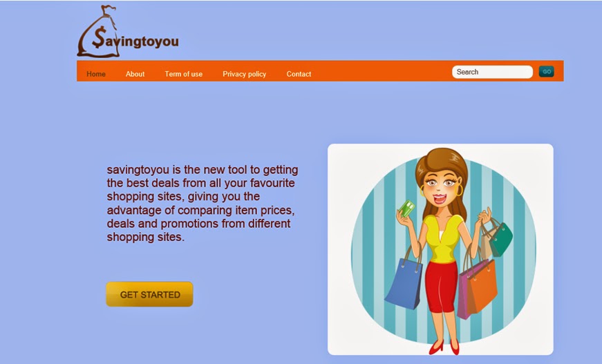Click the woman's red high-heel shoes
This screenshot has height=364, width=602.
tap(444, 347)
